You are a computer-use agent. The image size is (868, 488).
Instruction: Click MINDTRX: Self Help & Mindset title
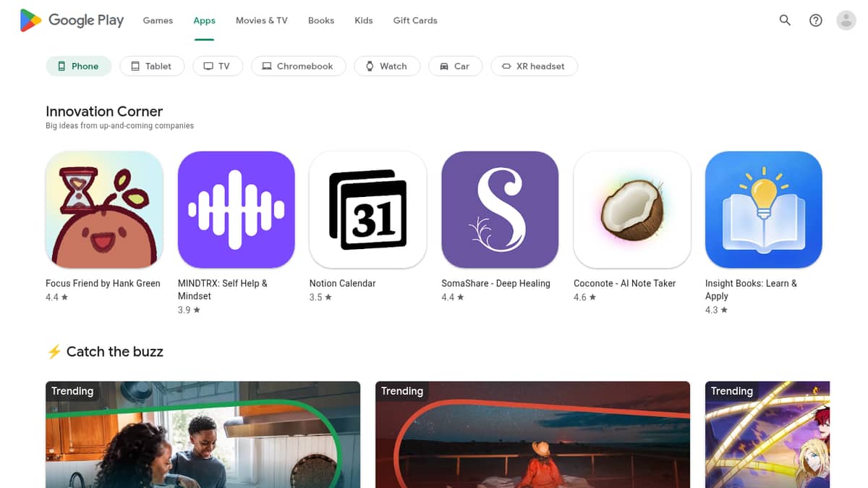pos(223,290)
